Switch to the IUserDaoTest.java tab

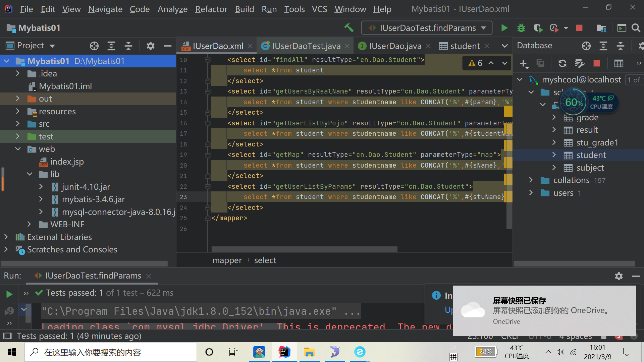click(x=306, y=46)
